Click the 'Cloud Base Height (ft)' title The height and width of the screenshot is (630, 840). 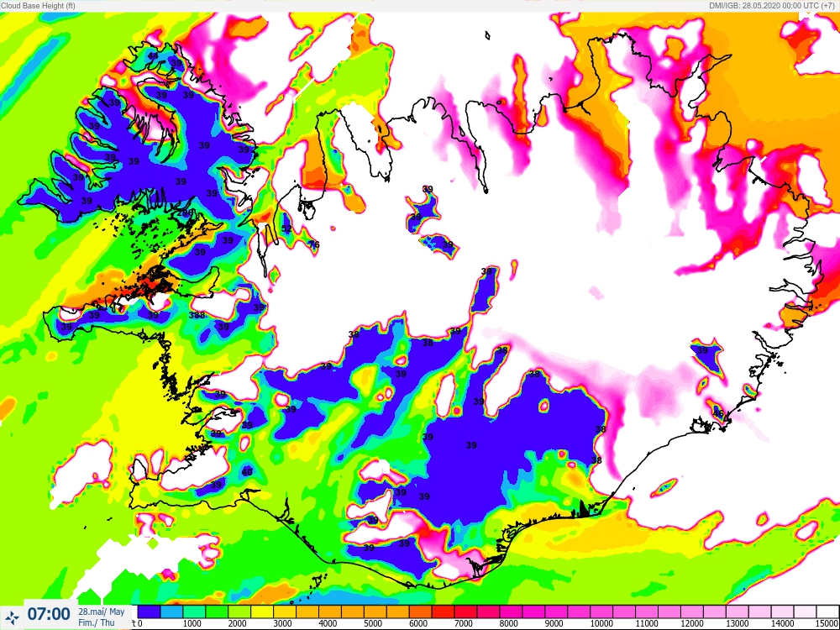(38, 6)
